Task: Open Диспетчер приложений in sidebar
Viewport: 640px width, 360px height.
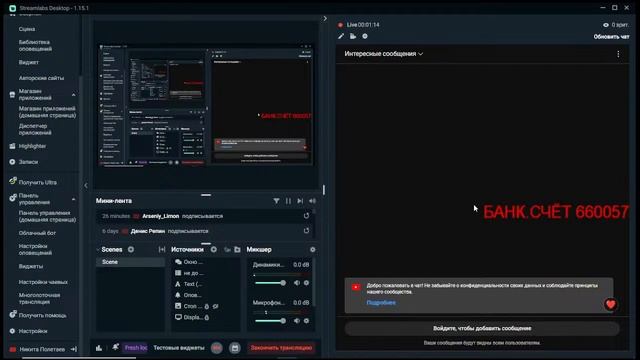Action: (35, 129)
